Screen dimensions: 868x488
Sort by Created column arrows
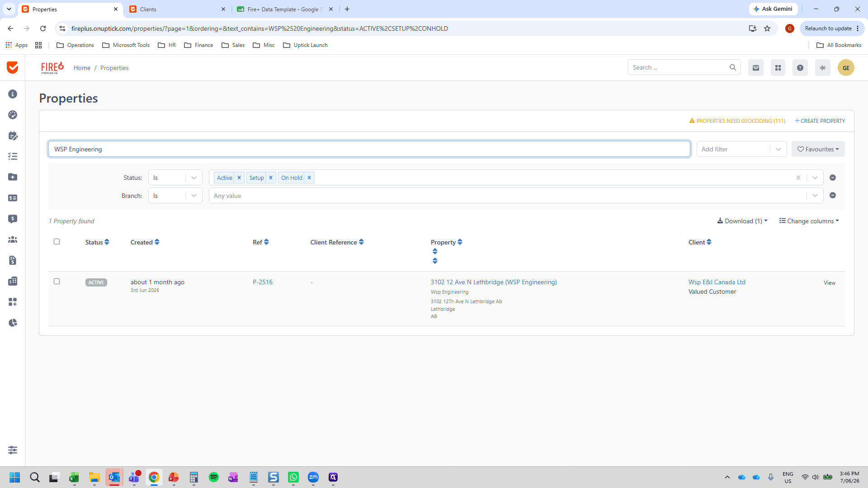coord(157,242)
